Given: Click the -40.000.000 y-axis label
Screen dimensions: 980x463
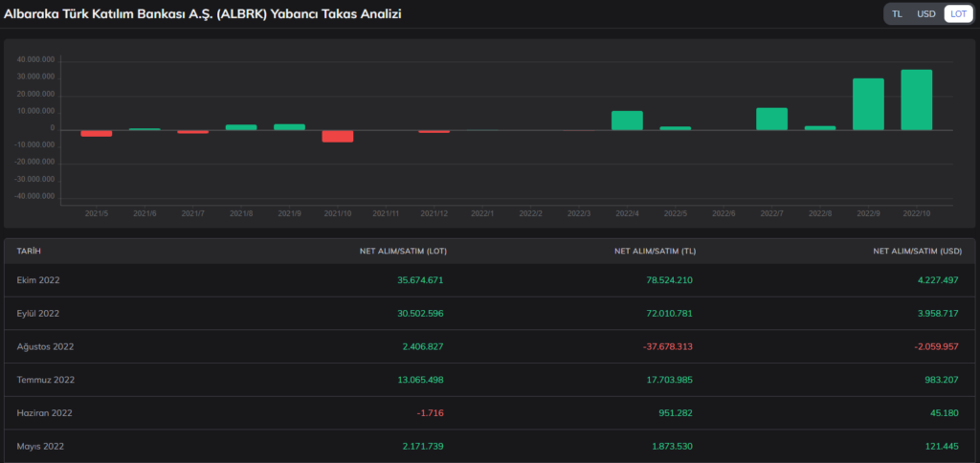Looking at the screenshot, I should point(34,196).
